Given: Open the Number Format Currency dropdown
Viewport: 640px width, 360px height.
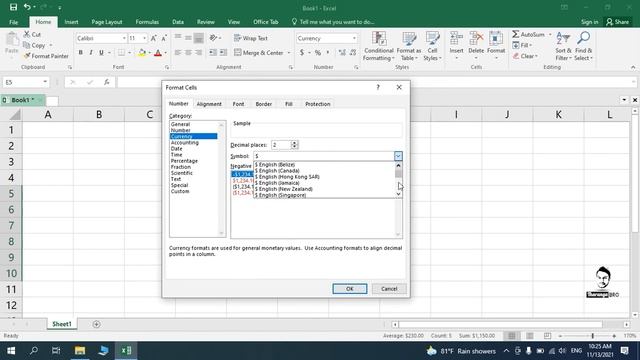Looking at the screenshot, I should tap(354, 38).
